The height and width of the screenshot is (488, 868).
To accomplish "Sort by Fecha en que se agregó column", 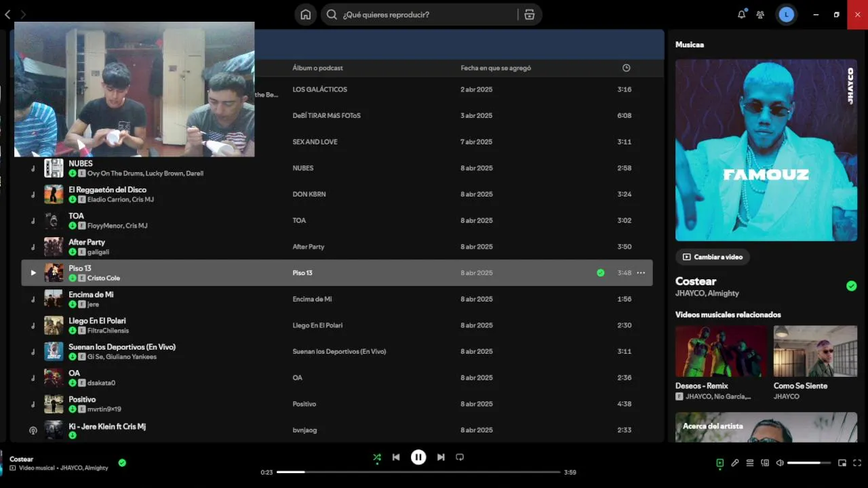I will (496, 68).
